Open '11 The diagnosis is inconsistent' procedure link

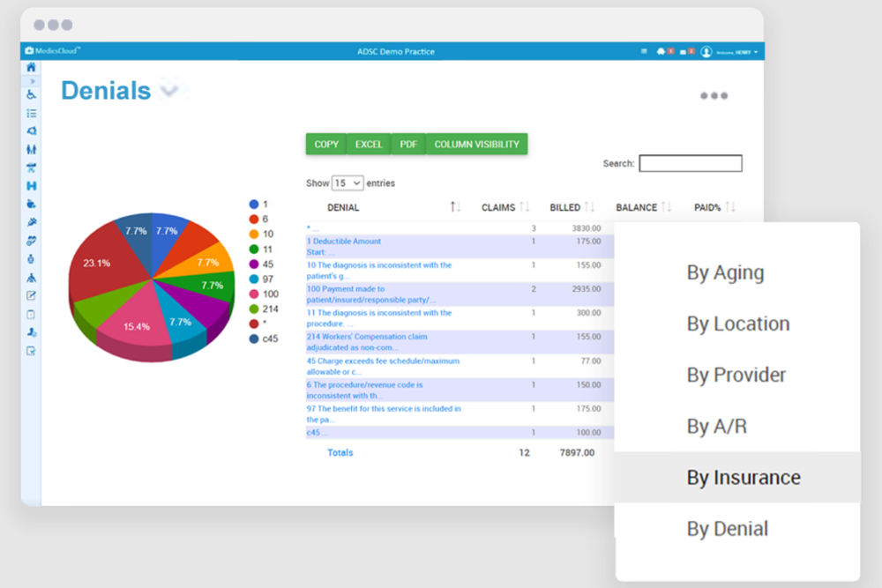379,318
